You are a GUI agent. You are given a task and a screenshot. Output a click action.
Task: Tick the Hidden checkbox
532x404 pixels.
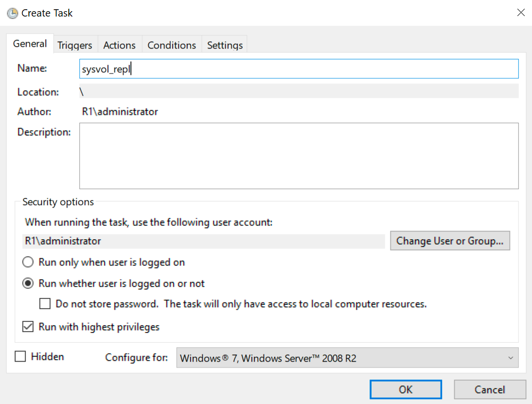[20, 357]
